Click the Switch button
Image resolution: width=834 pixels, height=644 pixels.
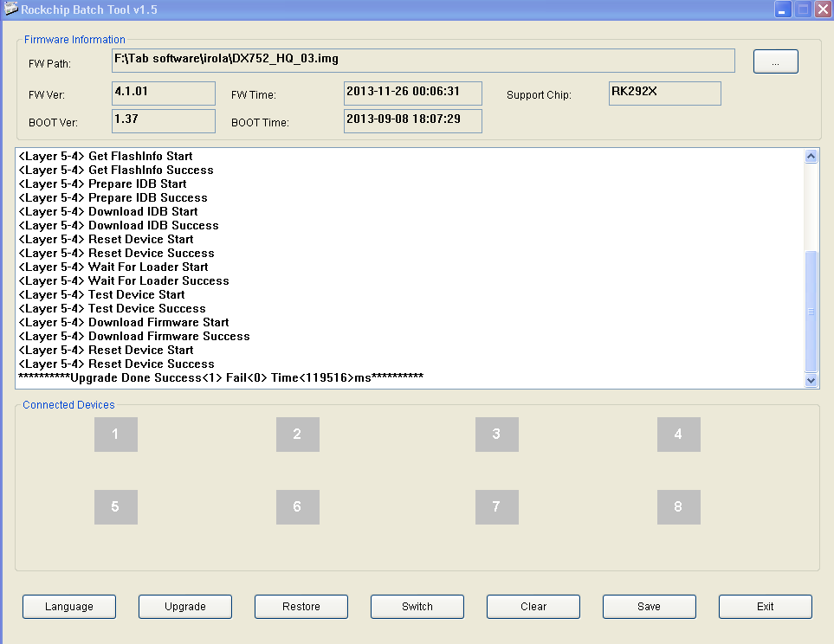point(417,607)
